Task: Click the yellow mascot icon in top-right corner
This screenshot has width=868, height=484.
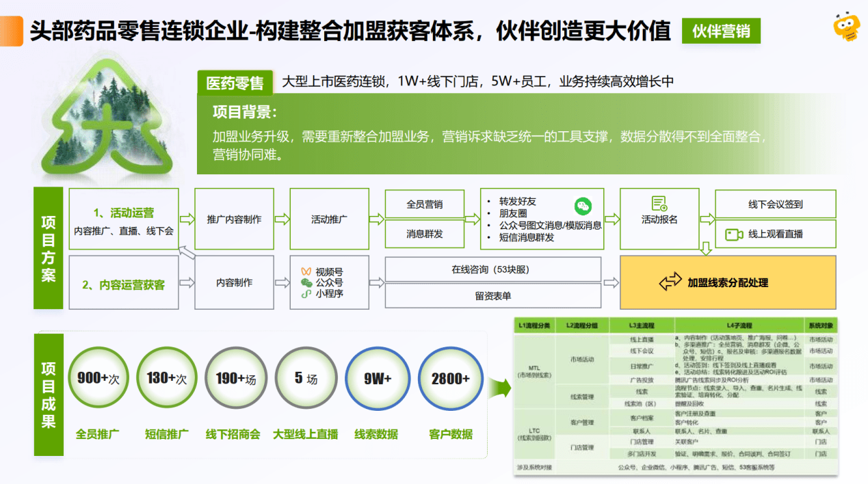Action: coord(845,27)
